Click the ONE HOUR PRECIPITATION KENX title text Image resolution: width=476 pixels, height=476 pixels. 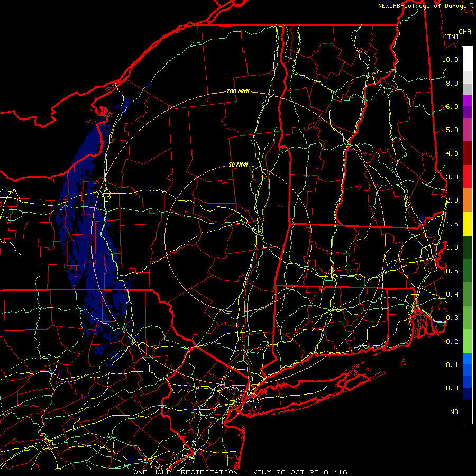[240, 472]
